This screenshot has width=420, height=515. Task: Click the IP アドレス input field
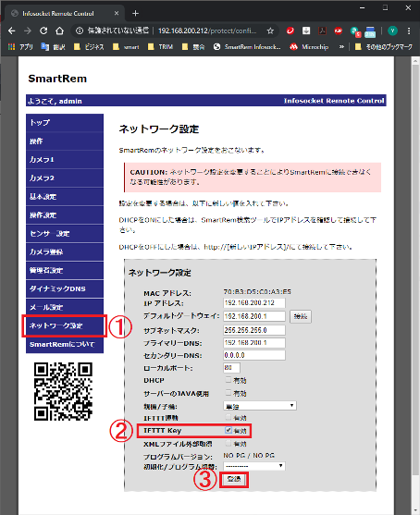click(x=254, y=303)
